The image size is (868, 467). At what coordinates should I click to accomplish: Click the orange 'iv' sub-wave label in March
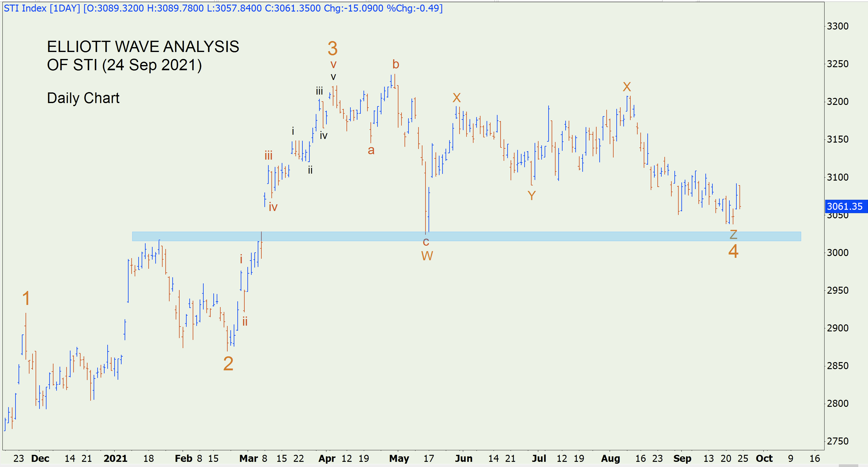tap(273, 207)
